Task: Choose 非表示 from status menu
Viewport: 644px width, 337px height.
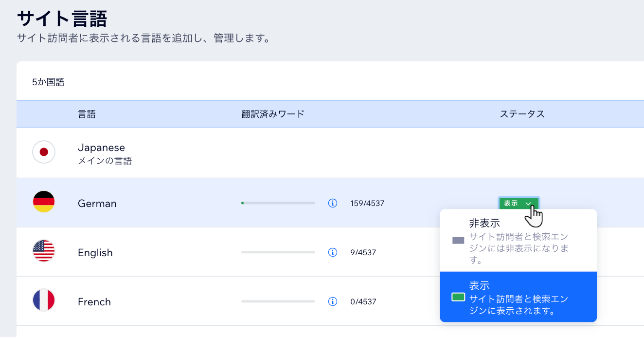Action: [518, 241]
